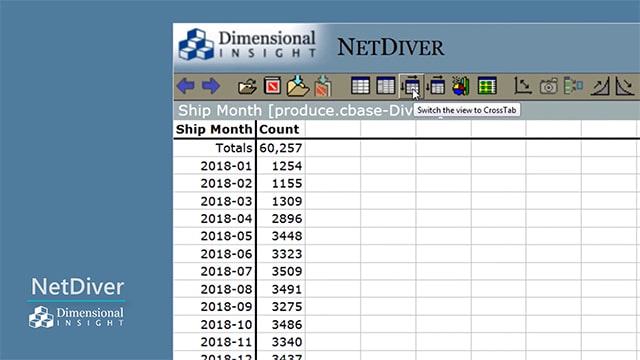Image resolution: width=640 pixels, height=360 pixels.
Task: Click the Count column header
Action: click(280, 129)
